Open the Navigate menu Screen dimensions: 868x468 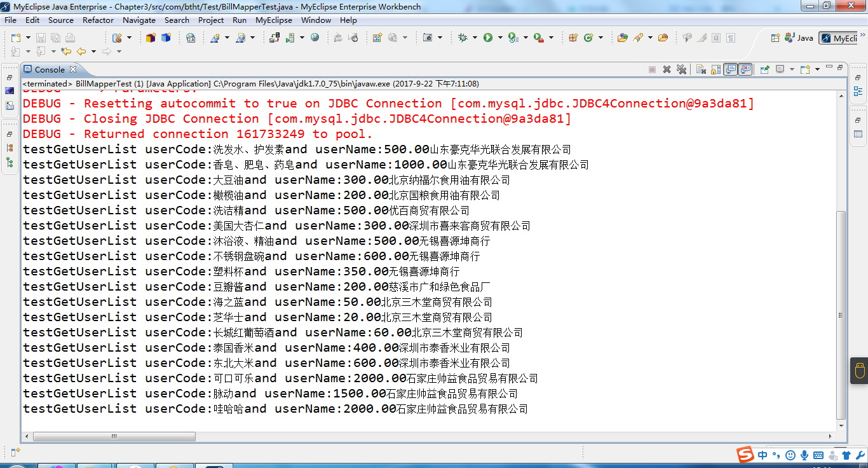(139, 20)
